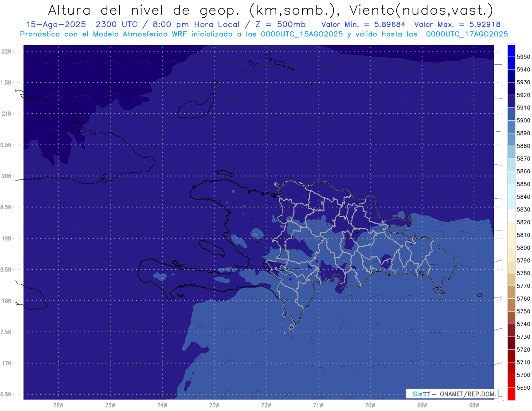Click the legend value "5930"
This screenshot has height=411, width=532.
click(523, 82)
